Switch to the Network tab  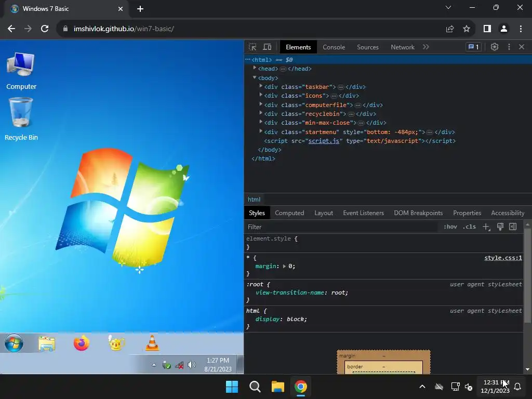pyautogui.click(x=403, y=47)
